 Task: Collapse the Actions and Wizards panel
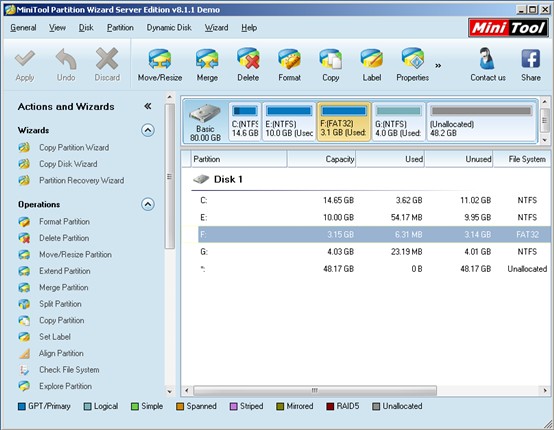click(x=148, y=106)
